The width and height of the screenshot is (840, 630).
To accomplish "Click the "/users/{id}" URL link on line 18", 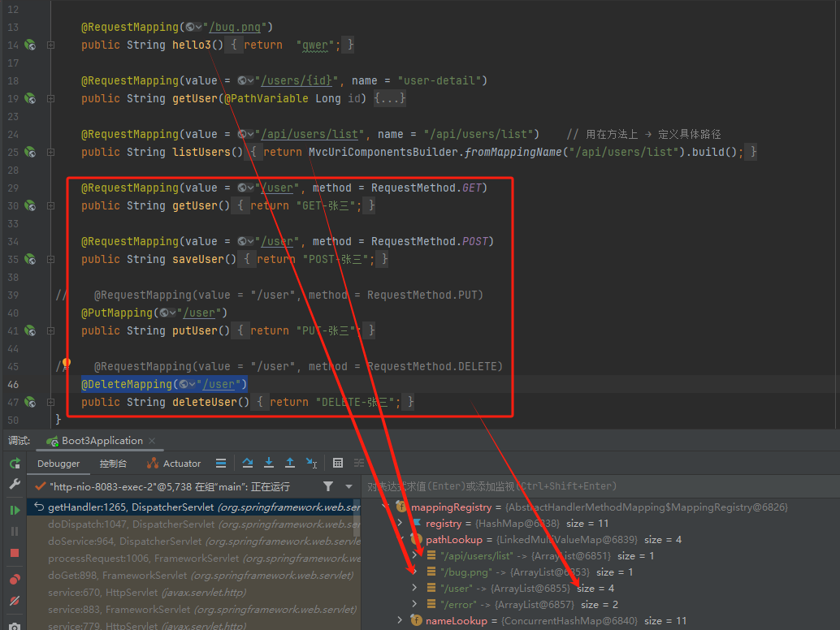I will click(x=297, y=80).
